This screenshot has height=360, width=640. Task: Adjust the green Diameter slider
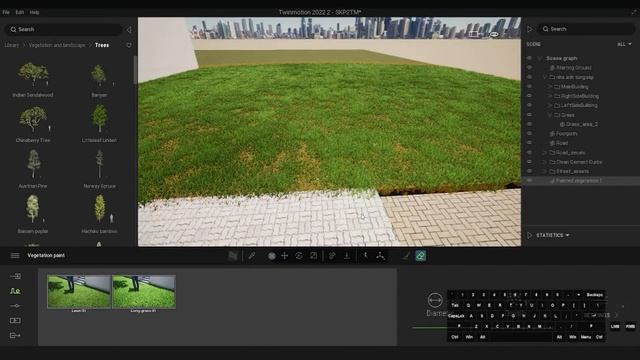tap(429, 327)
